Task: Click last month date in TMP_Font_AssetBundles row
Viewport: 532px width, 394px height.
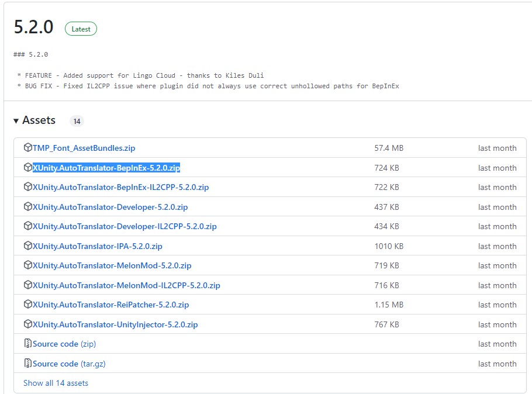Action: point(497,148)
